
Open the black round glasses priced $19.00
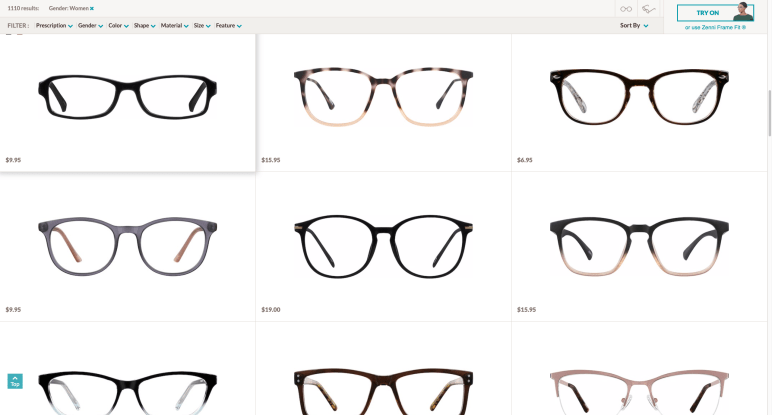[x=383, y=246]
